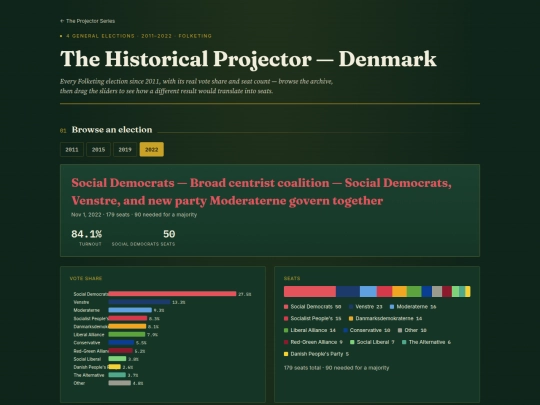
Task: Click the Other vote share bar
Action: tap(120, 383)
